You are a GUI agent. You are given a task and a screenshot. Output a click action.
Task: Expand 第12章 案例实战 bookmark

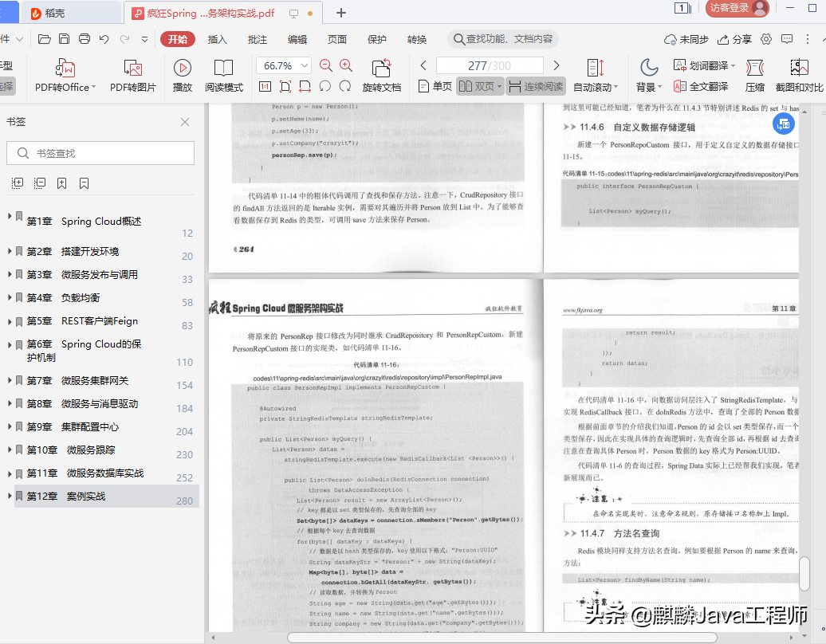coord(9,496)
